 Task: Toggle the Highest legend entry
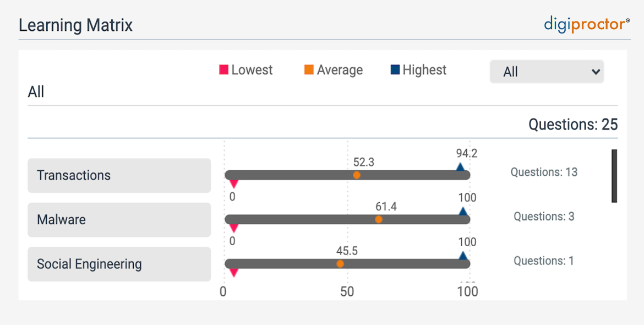(x=418, y=70)
